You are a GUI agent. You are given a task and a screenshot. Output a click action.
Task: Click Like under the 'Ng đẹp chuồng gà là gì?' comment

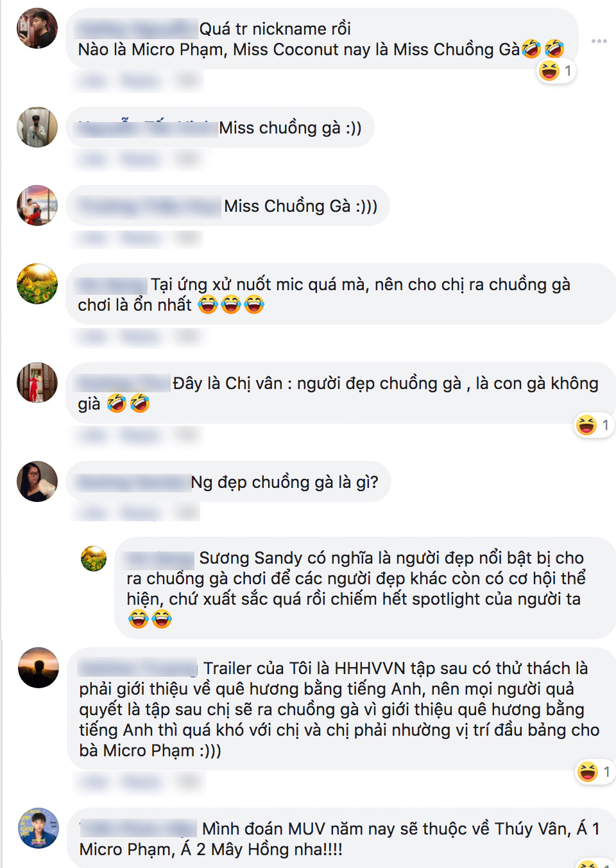(94, 513)
